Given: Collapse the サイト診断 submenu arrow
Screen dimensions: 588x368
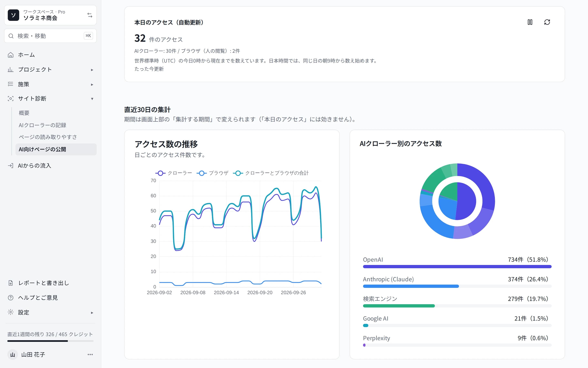Looking at the screenshot, I should tap(92, 99).
